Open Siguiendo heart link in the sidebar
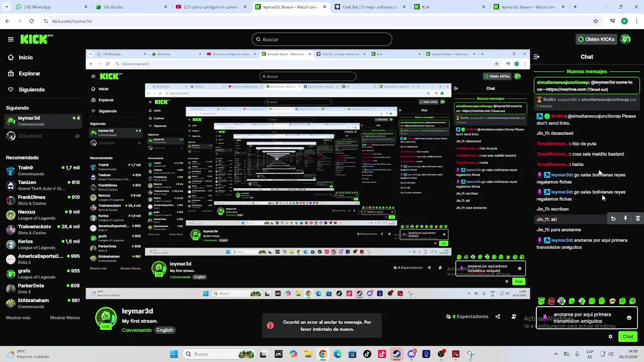 (x=26, y=89)
